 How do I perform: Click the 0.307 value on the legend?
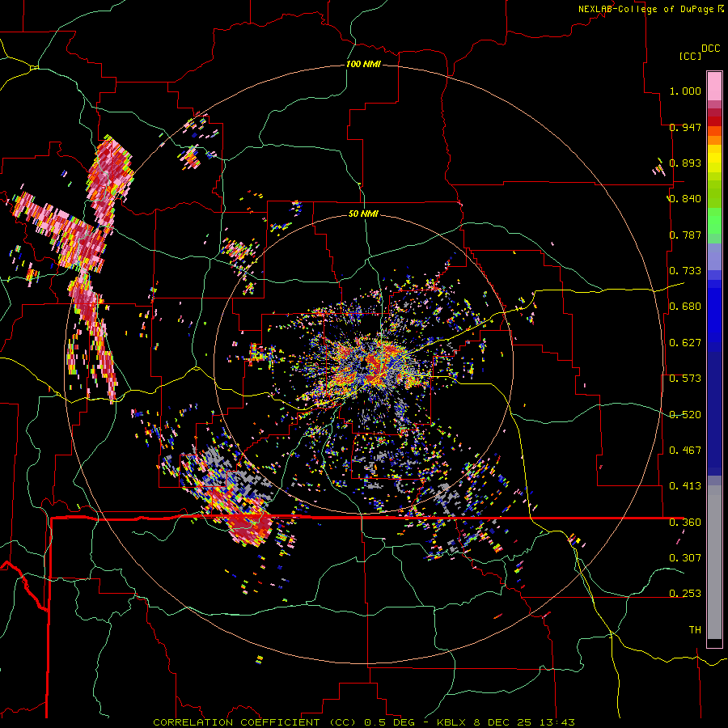[685, 557]
